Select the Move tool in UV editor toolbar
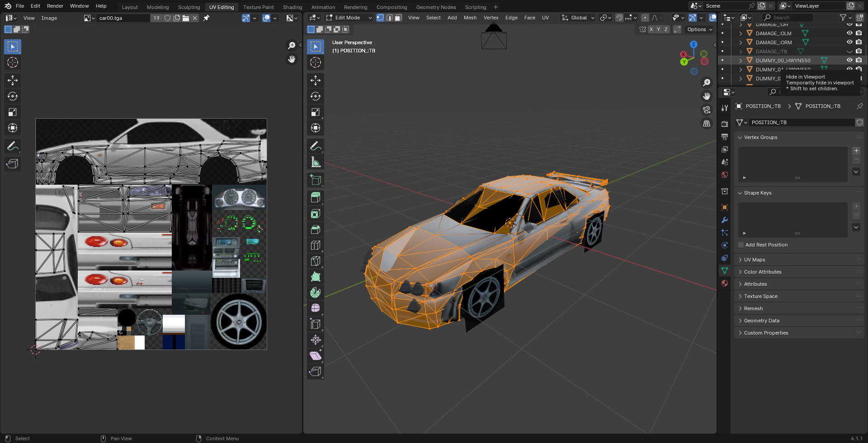Viewport: 868px width, 443px height. pos(13,80)
